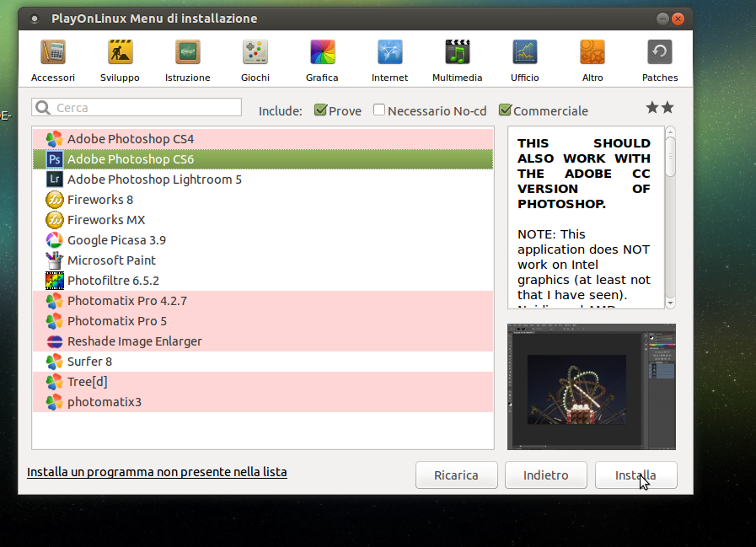
Task: Select 'Fireworks 8' entry text
Action: coord(100,200)
